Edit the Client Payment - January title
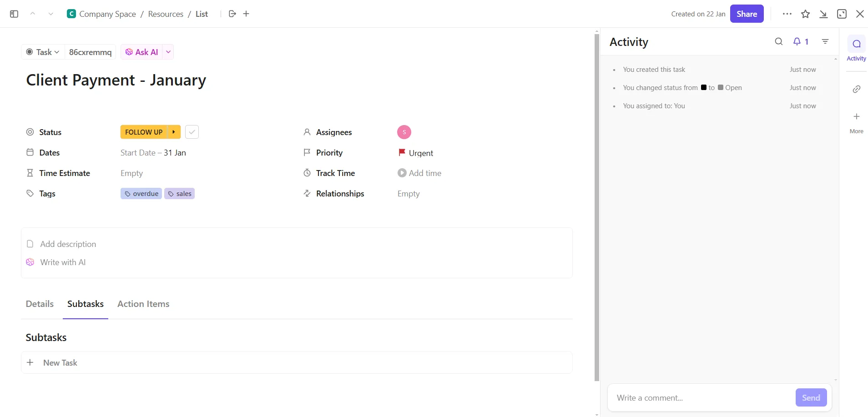The image size is (868, 417). tap(116, 80)
